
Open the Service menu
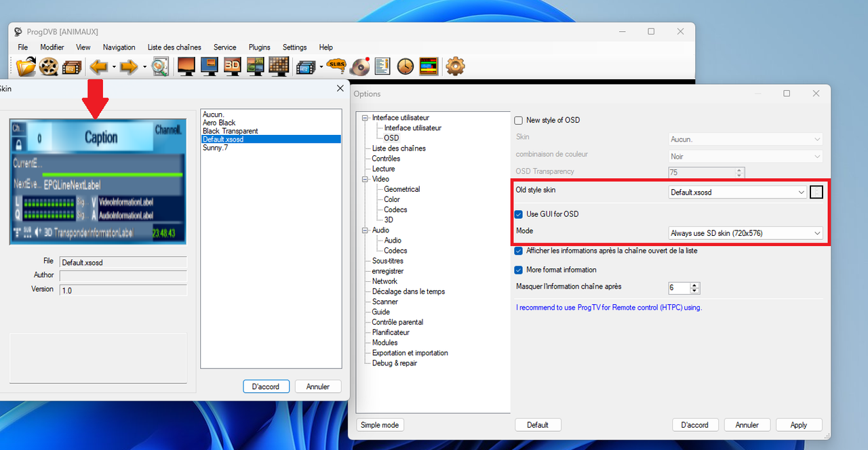225,47
